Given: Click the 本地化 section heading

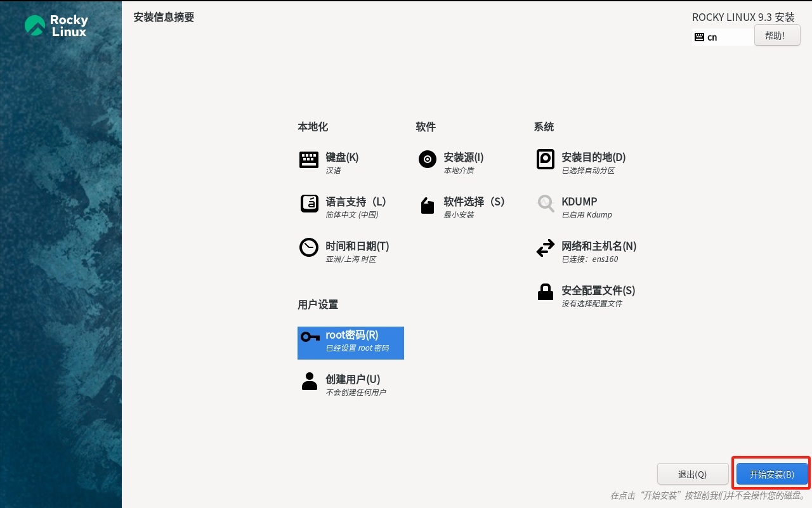Looking at the screenshot, I should pos(313,127).
